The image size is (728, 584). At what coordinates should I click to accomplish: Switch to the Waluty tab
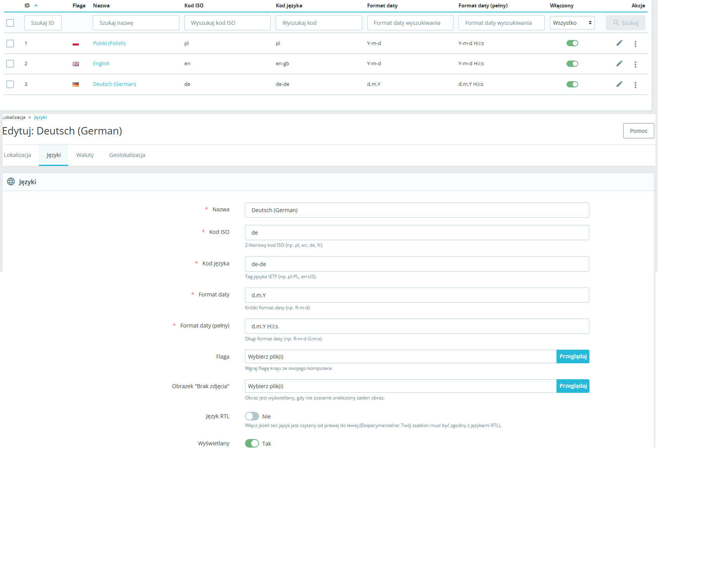pos(85,155)
